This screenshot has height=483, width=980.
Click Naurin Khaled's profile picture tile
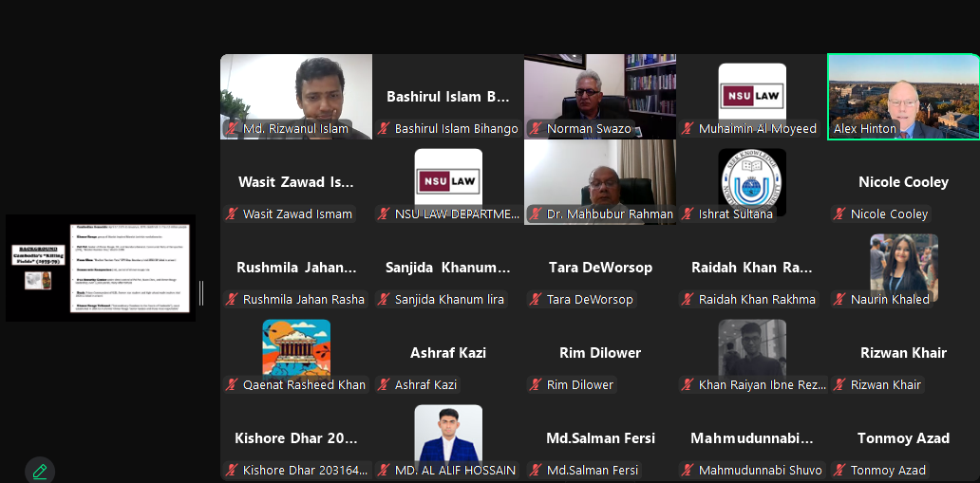(x=904, y=268)
